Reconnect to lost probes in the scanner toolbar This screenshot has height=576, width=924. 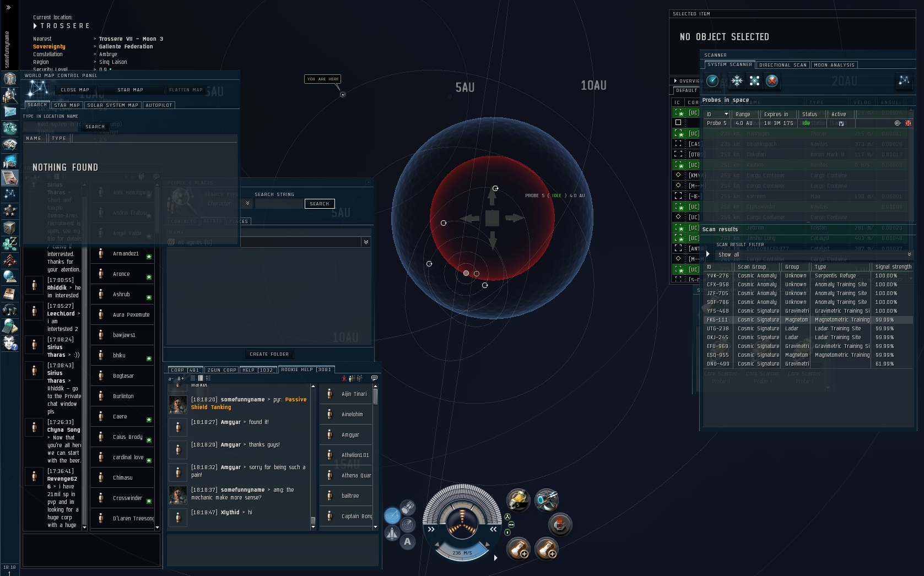754,81
